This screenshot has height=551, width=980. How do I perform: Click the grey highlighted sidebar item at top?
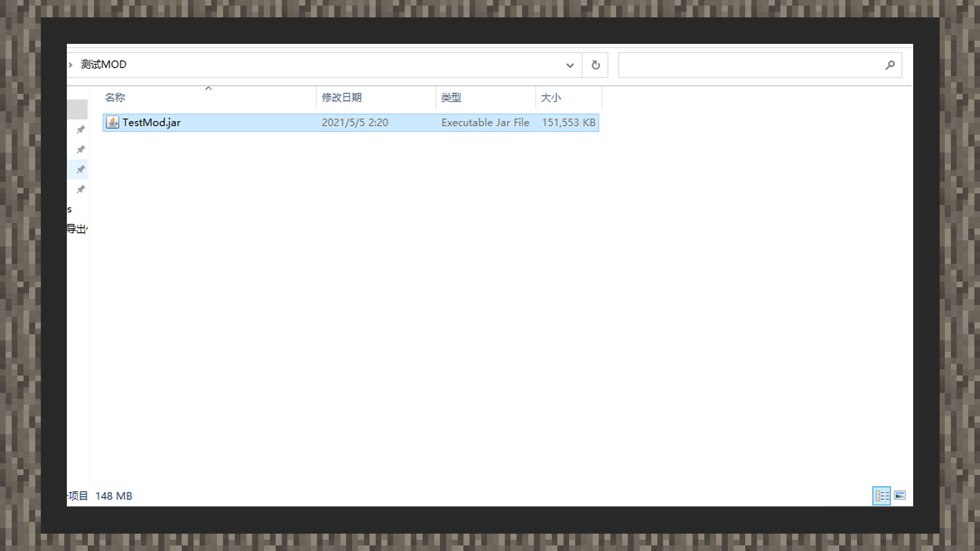coord(77,109)
